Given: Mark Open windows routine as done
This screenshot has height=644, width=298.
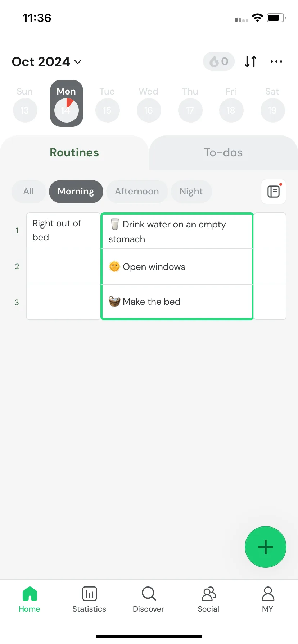Looking at the screenshot, I should tap(177, 267).
